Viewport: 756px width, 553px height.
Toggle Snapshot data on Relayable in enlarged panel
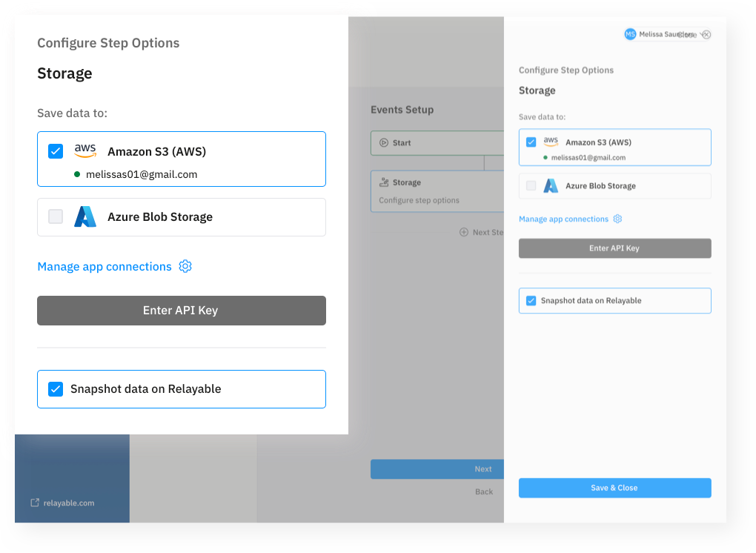pyautogui.click(x=56, y=389)
